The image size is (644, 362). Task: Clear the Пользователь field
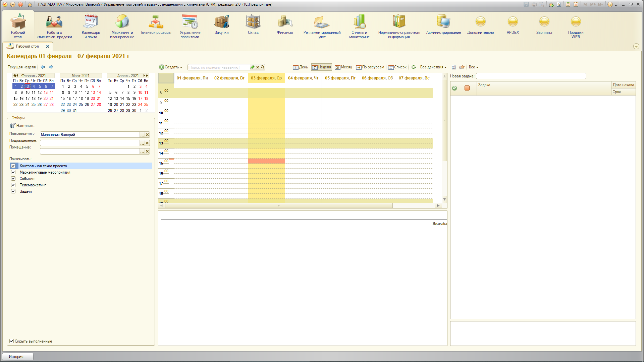click(147, 135)
